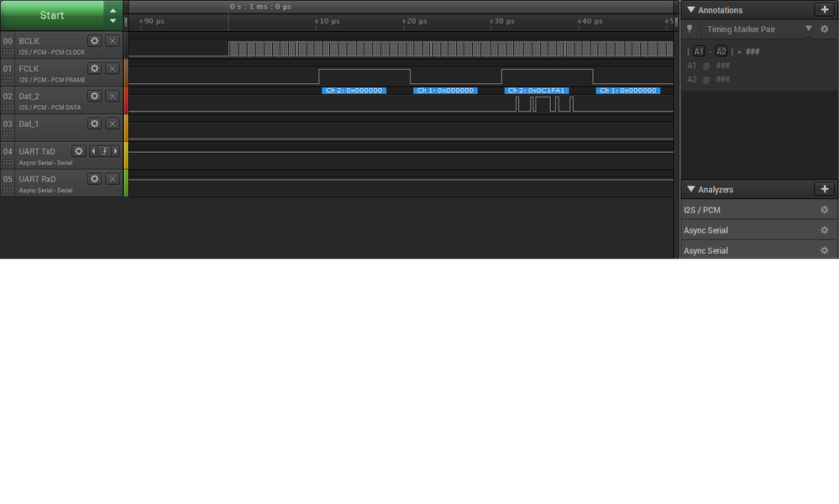Add a new annotation with plus
This screenshot has width=839, height=504.
(825, 9)
